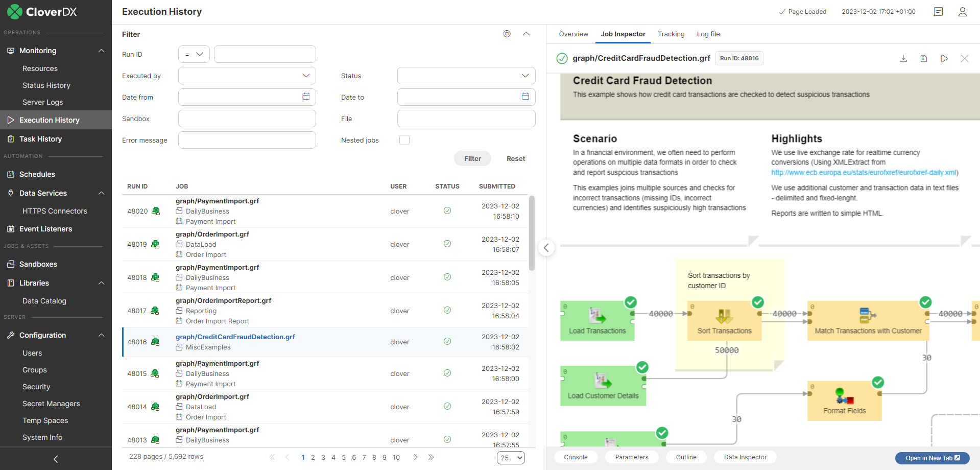
Task: Click the Filter button
Action: 472,158
